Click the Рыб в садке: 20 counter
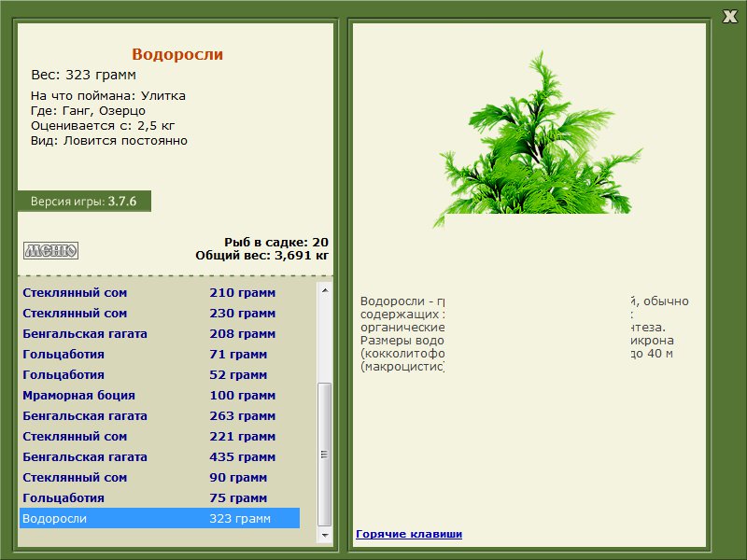The height and width of the screenshot is (560, 747). pos(276,243)
